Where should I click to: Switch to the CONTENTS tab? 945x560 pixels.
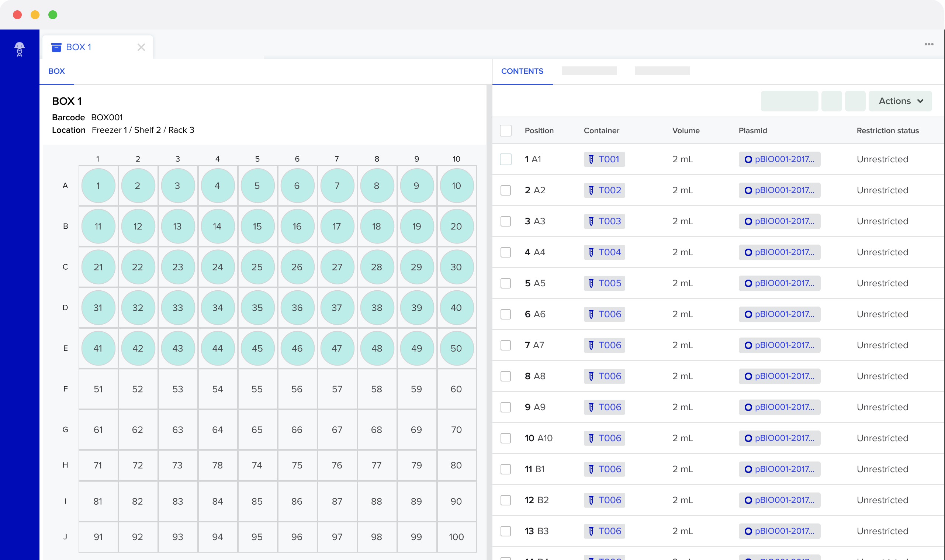click(x=522, y=71)
